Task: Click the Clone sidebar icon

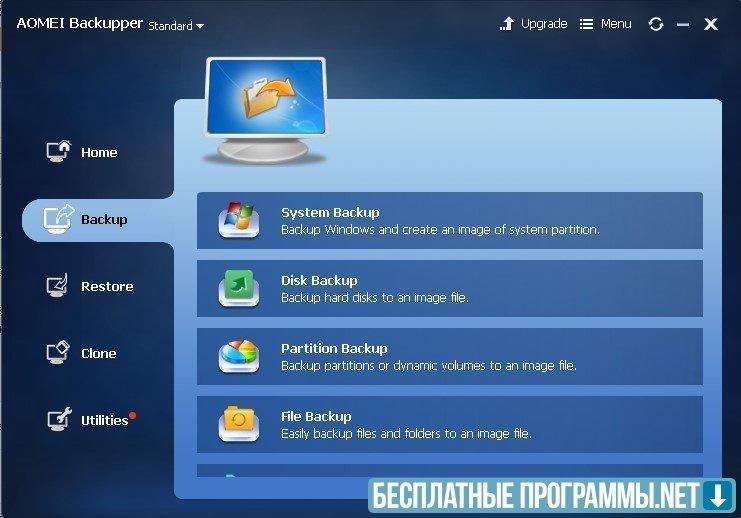Action: (59, 353)
